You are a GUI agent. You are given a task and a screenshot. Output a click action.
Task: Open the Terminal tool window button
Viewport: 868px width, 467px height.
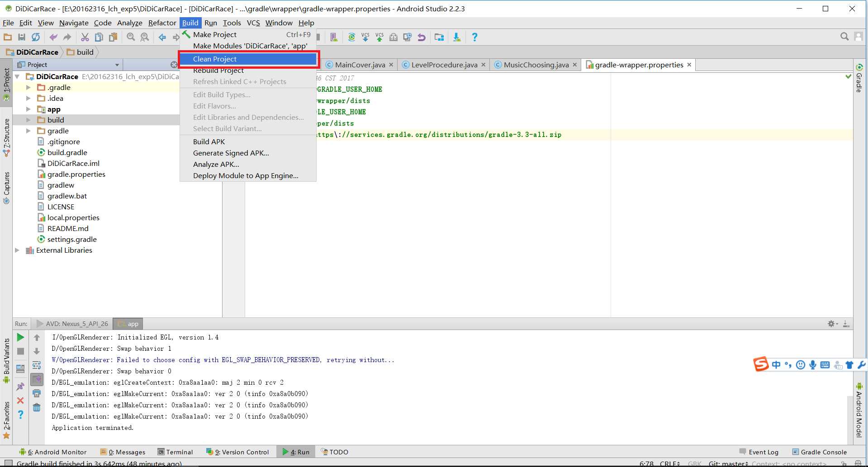coord(175,452)
